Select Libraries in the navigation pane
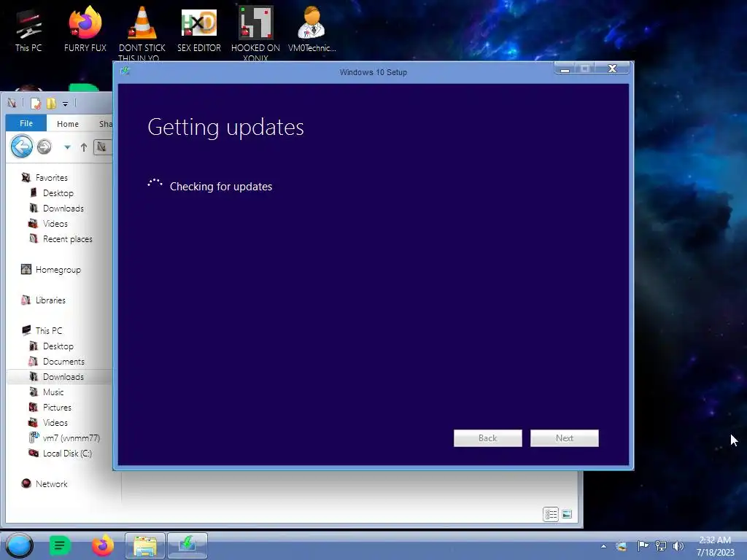The width and height of the screenshot is (747, 560). coord(50,300)
